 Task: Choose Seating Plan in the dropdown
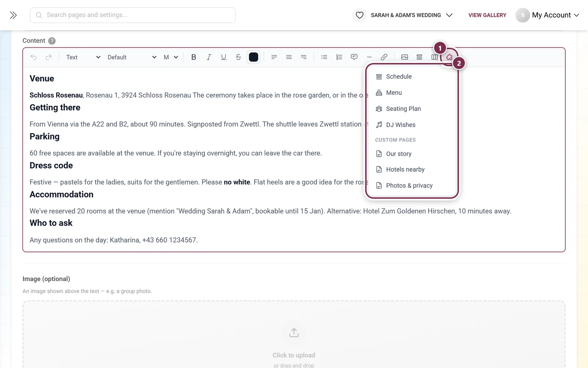click(412, 109)
